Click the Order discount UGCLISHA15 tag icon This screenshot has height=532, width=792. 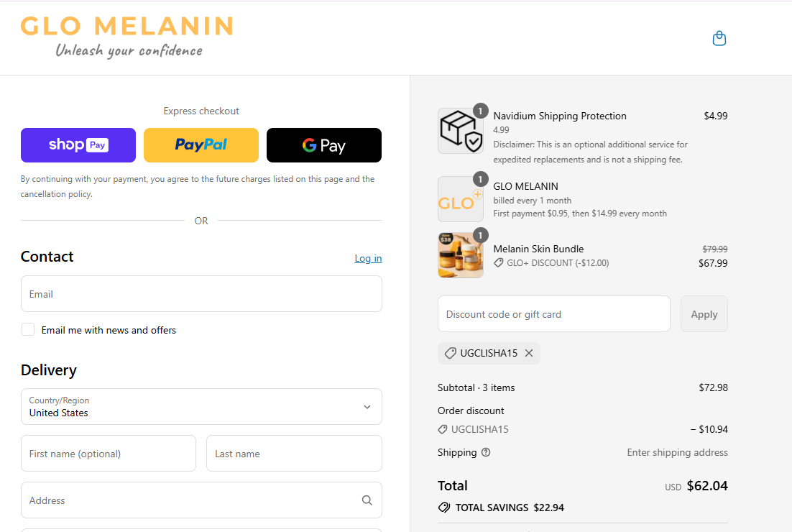[443, 429]
